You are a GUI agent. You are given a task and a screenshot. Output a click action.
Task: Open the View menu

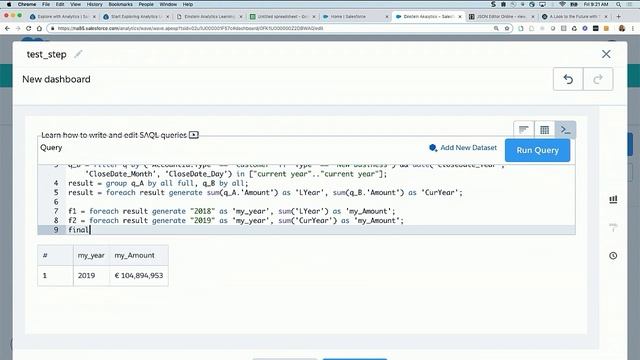click(76, 4)
